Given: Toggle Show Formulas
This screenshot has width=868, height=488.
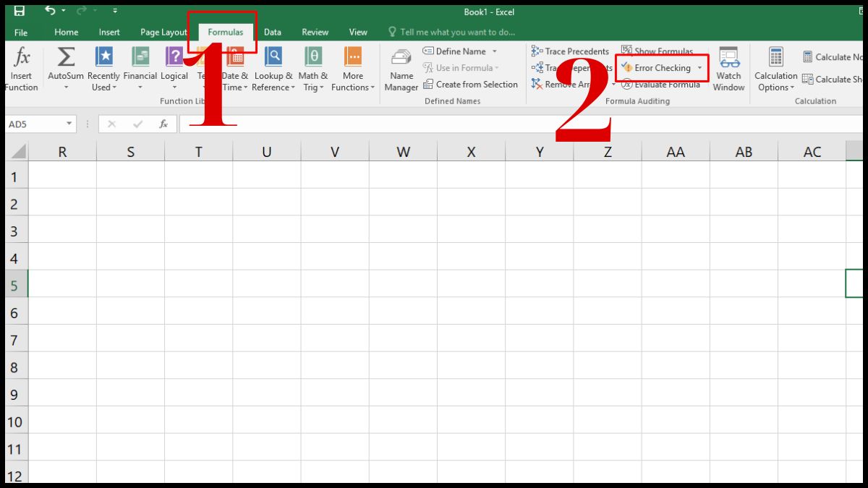Looking at the screenshot, I should coord(657,51).
